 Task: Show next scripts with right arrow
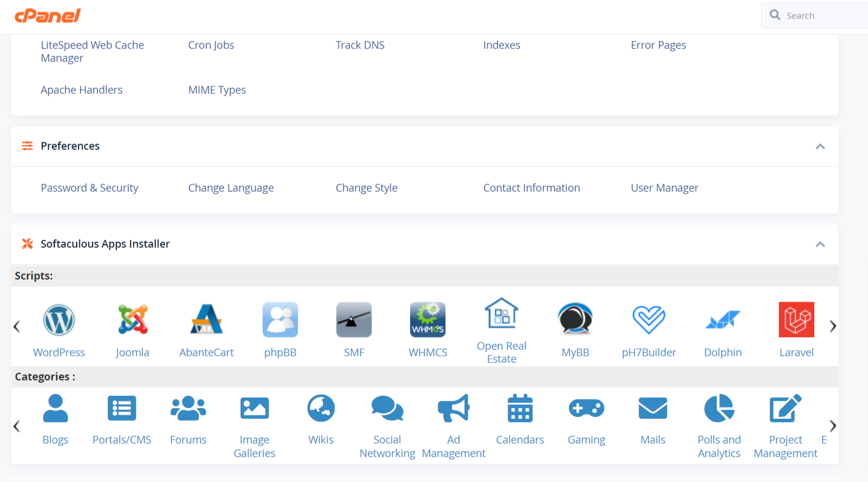click(833, 326)
